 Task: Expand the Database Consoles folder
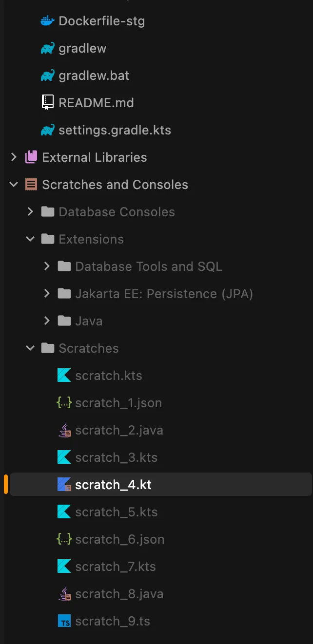[31, 212]
